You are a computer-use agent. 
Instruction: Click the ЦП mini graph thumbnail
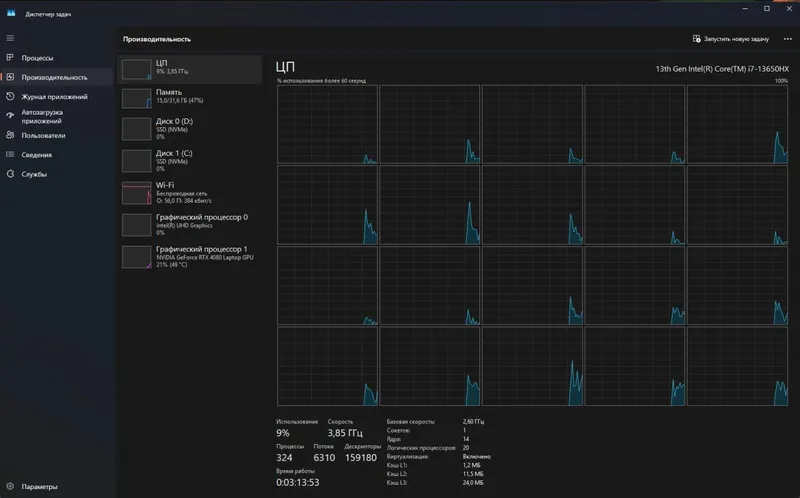click(x=137, y=69)
